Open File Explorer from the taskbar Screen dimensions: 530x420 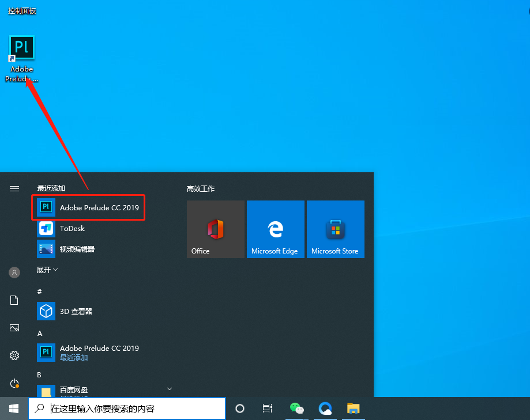[353, 408]
